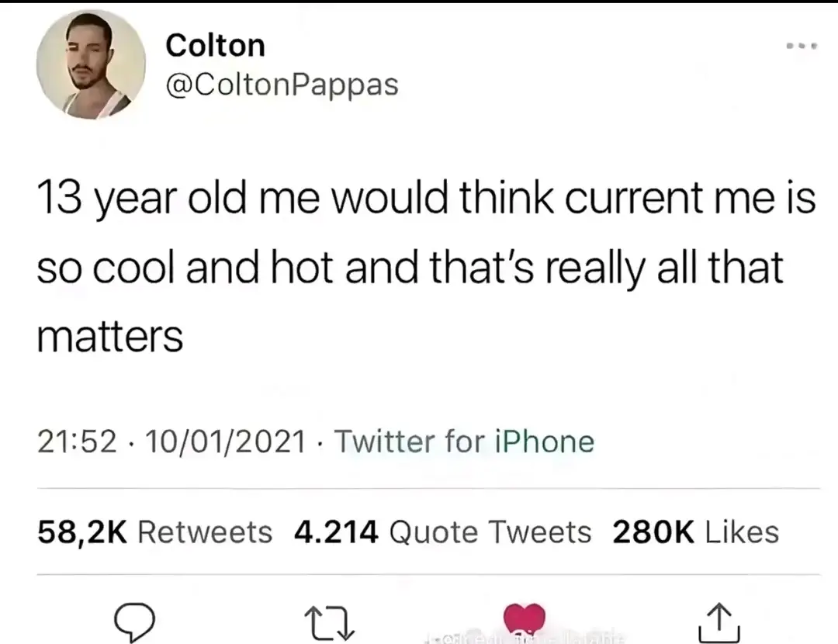Click the tweet line 'so cool and hot'
The height and width of the screenshot is (644, 838).
coord(410,268)
